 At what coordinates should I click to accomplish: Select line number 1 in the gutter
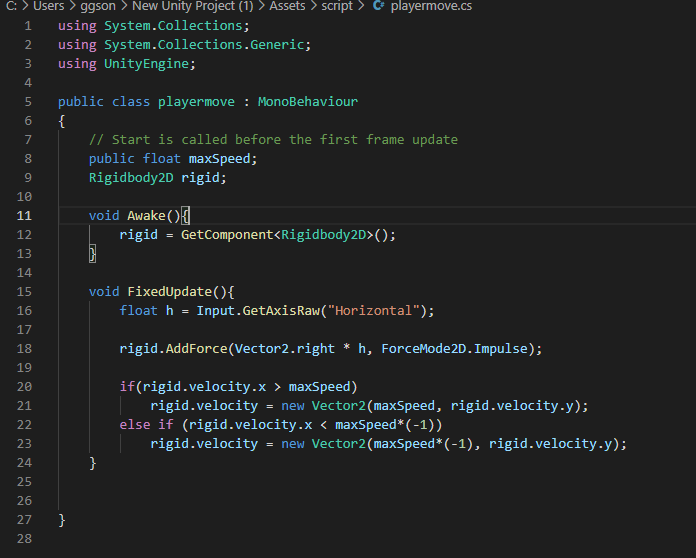27,26
